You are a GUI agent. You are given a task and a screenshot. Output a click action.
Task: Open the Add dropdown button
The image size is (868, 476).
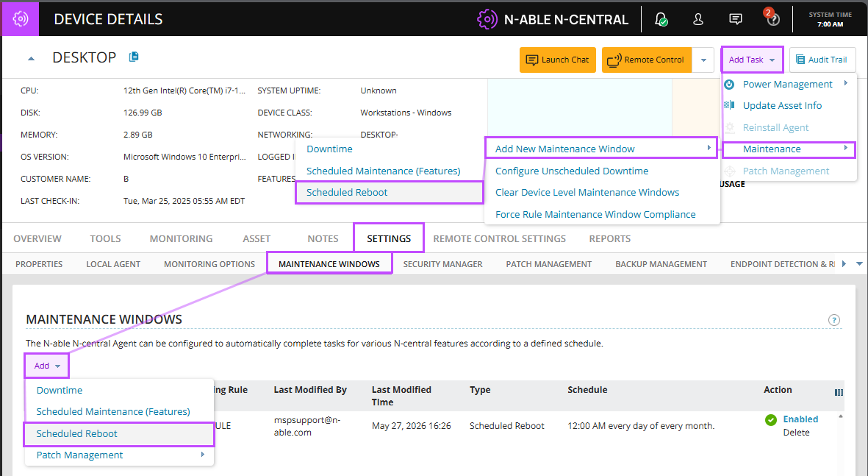(x=46, y=366)
